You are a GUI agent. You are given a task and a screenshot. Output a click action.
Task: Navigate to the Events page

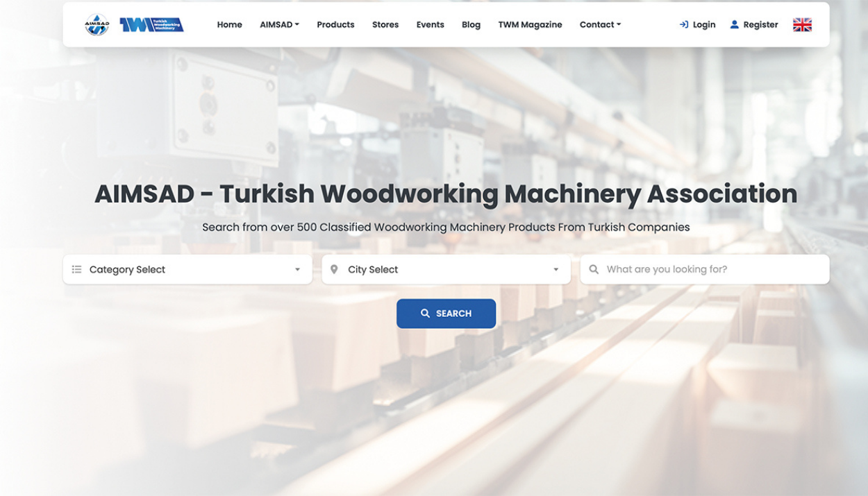coord(430,25)
